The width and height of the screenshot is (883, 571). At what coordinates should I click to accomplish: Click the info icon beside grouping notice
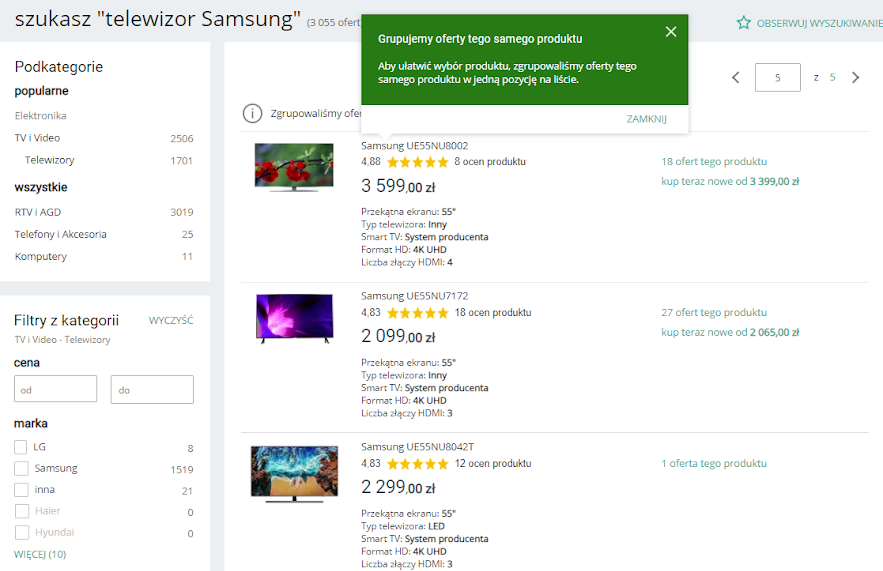coord(253,114)
